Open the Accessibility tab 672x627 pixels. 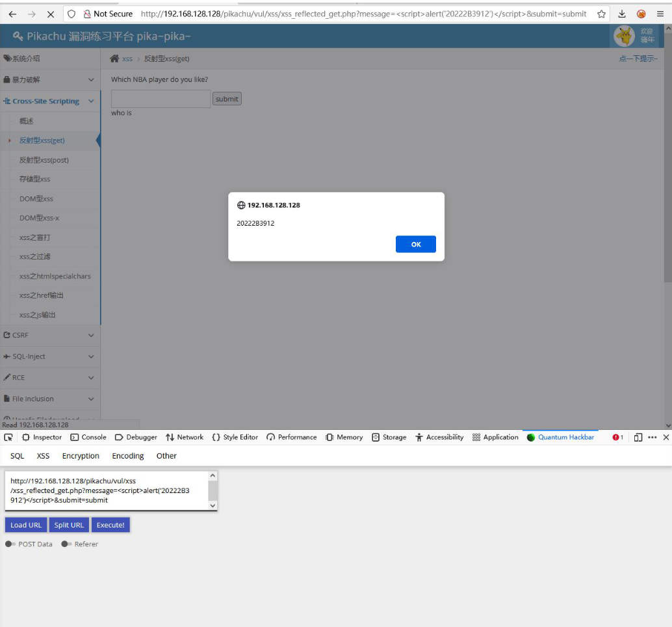439,437
